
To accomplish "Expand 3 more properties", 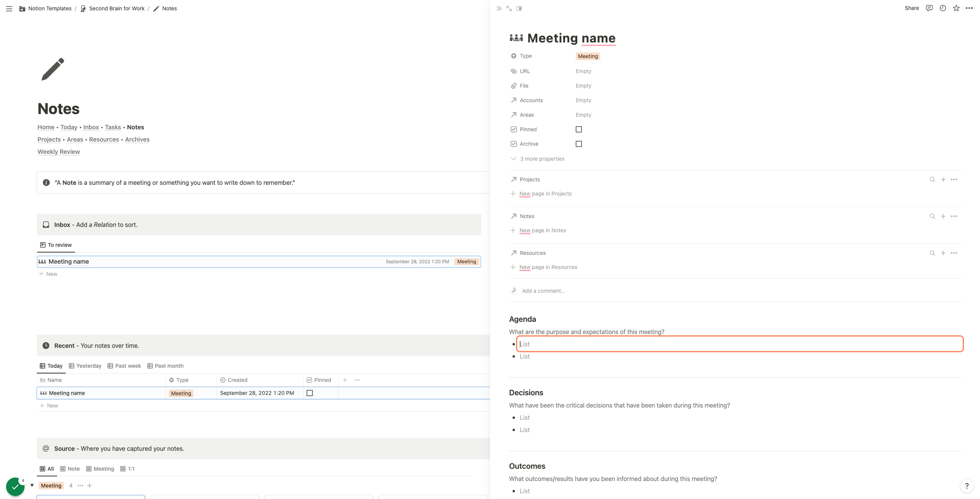I will pos(537,159).
